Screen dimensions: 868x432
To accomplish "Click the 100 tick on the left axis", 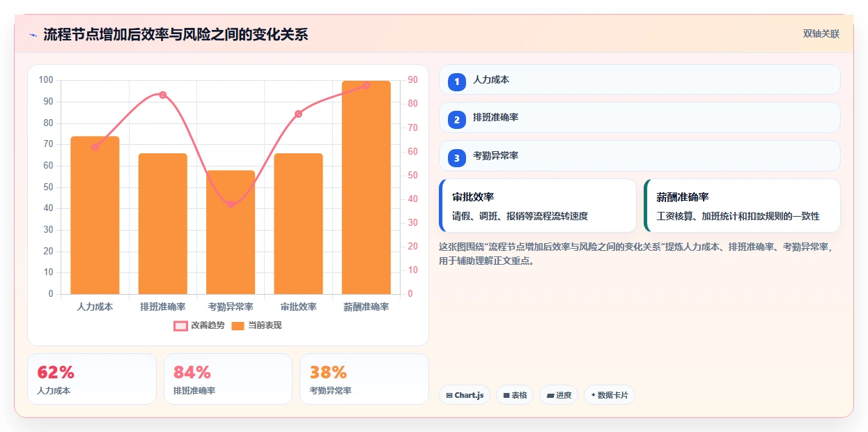I will [x=47, y=80].
